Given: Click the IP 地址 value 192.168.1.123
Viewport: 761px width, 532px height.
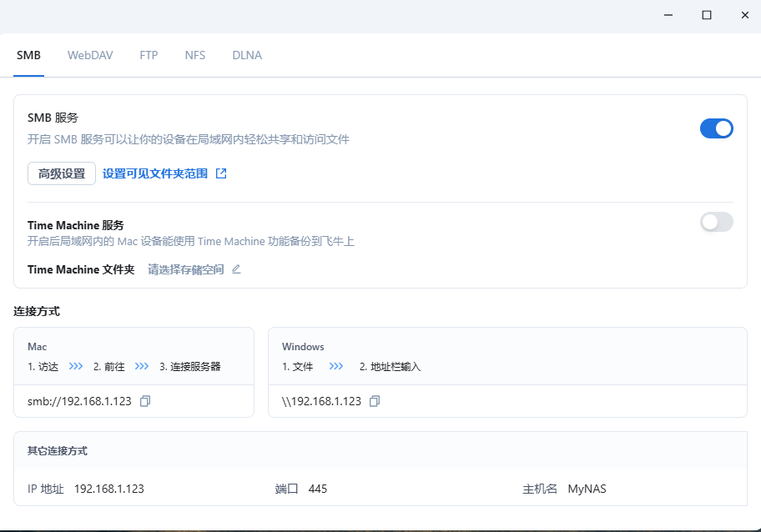Looking at the screenshot, I should pos(109,489).
